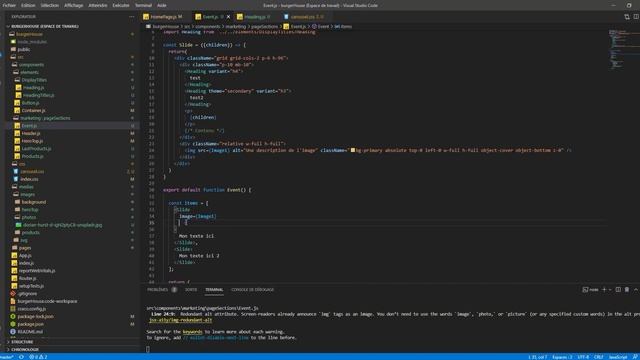Viewport: 640px width, 360px height.
Task: Collapse the elements folder
Action: [x=29, y=72]
